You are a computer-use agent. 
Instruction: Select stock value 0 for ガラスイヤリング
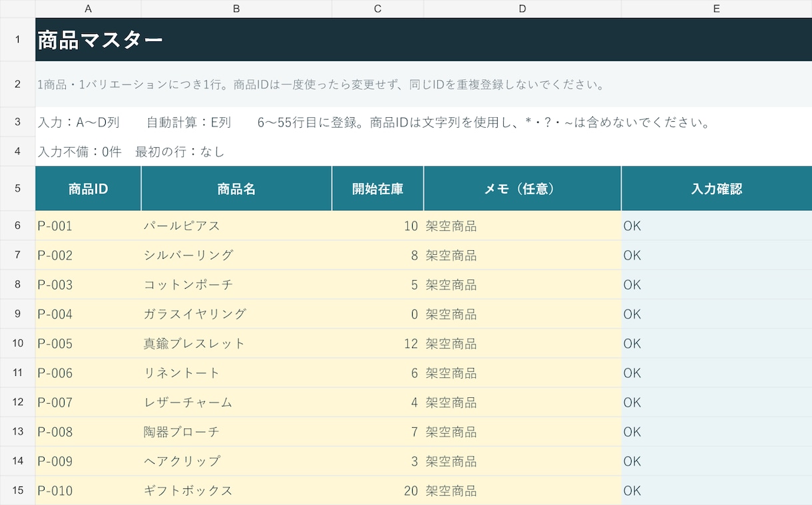[377, 314]
